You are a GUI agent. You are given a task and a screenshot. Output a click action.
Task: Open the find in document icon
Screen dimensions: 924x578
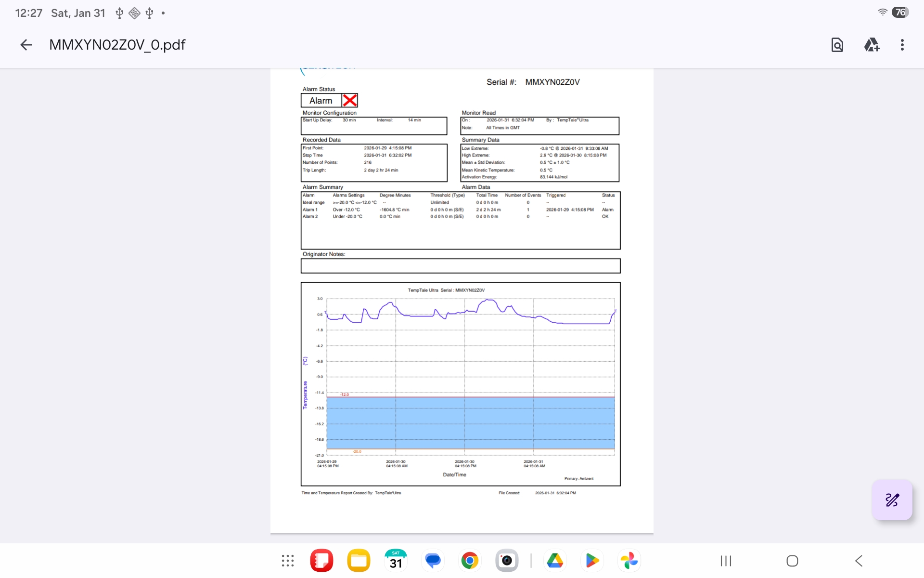(x=837, y=45)
